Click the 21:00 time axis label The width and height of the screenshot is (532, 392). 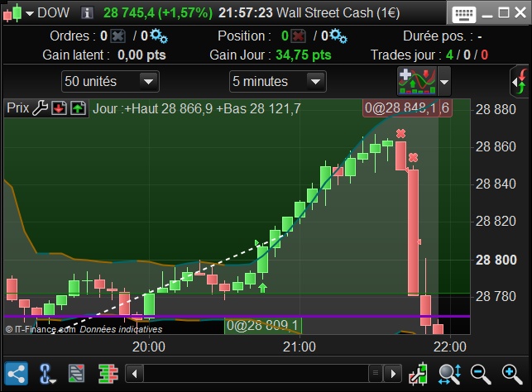click(300, 347)
